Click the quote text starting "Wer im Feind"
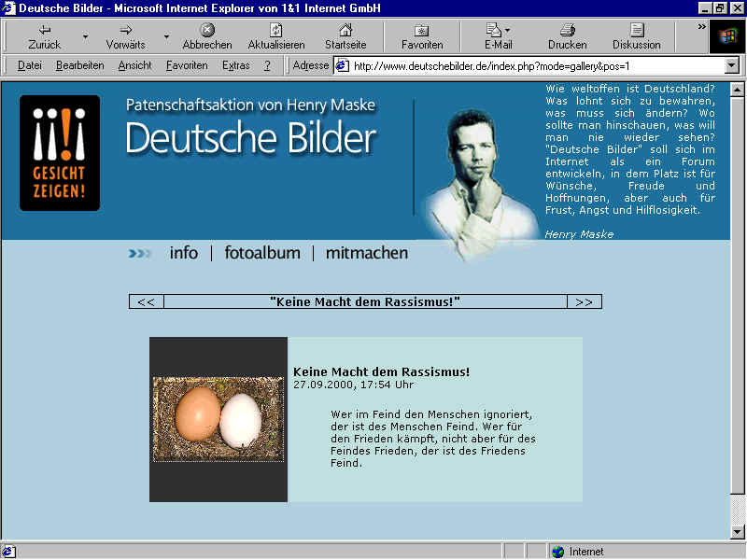Screen dimensions: 747x560 (x=433, y=439)
